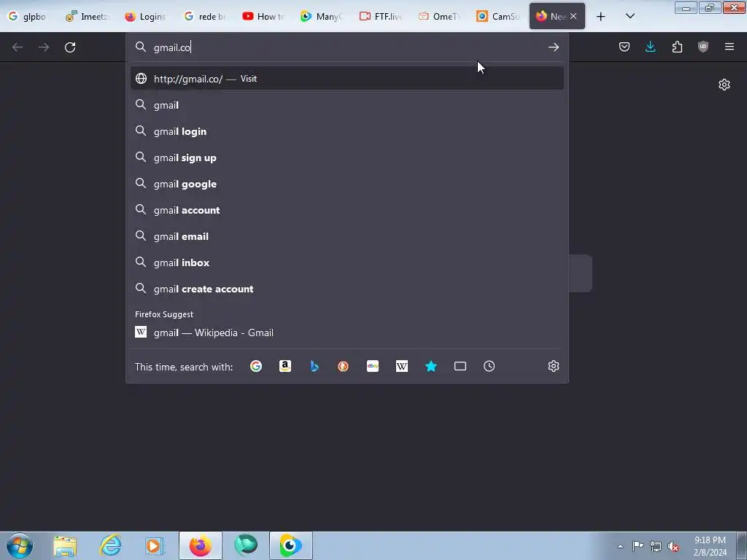747x560 pixels.
Task: Search this time with Amazon
Action: click(x=285, y=366)
